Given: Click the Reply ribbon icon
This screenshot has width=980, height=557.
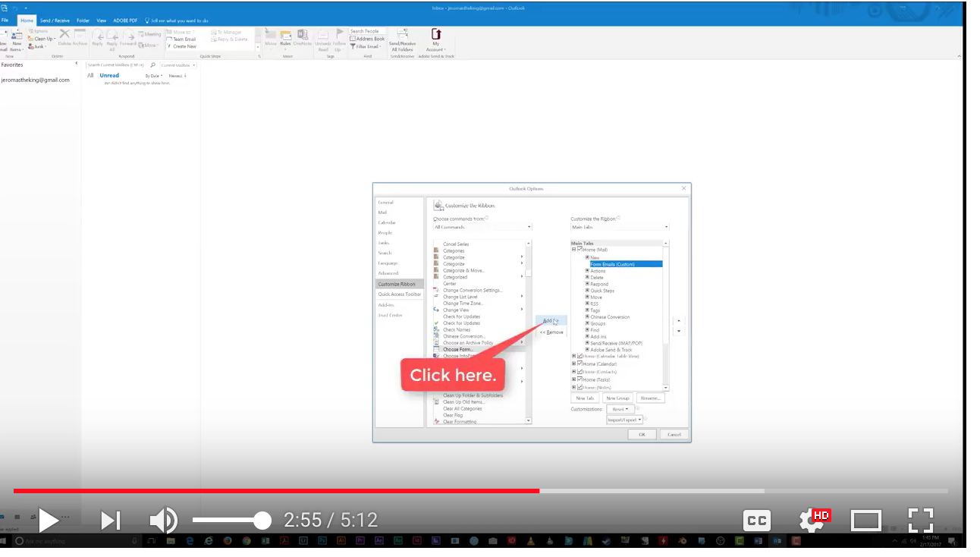Looking at the screenshot, I should 98,39.
